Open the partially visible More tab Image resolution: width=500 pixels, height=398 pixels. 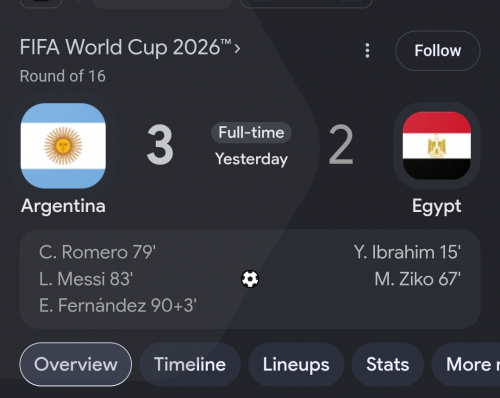pos(466,364)
